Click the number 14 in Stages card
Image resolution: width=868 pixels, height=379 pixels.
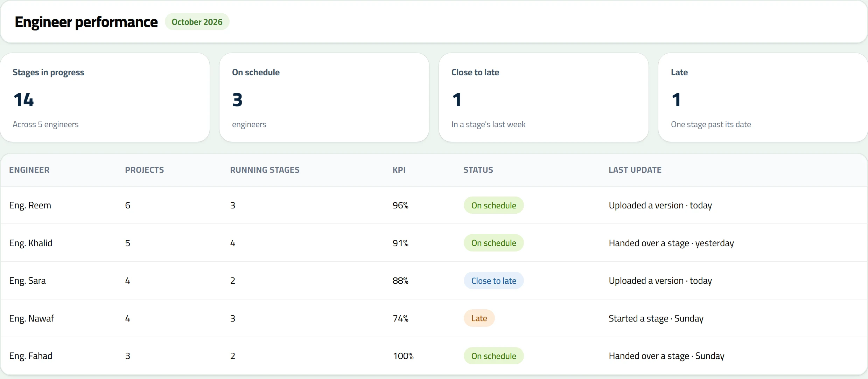click(x=24, y=100)
